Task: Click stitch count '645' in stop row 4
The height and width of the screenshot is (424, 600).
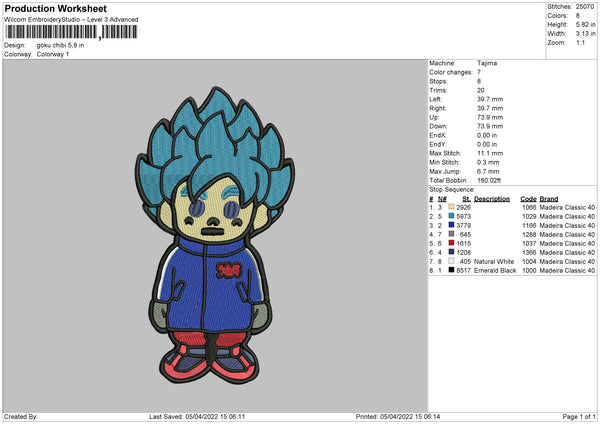Action: (465, 234)
